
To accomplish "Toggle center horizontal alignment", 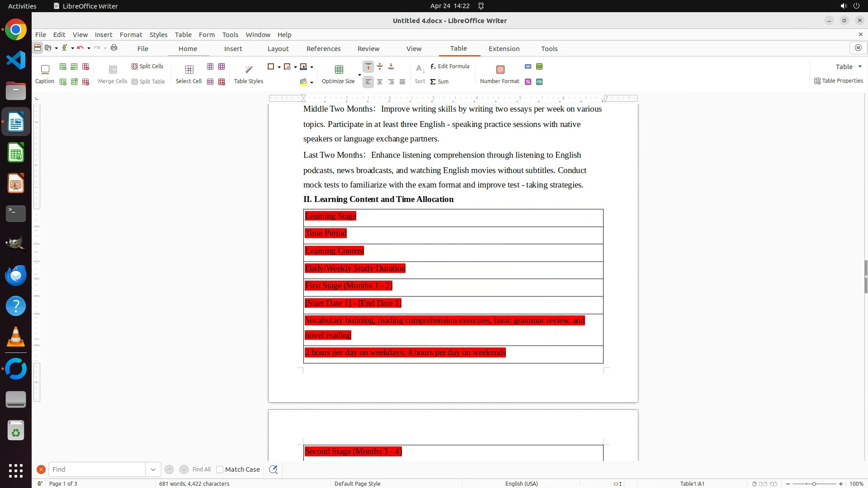I will (380, 82).
